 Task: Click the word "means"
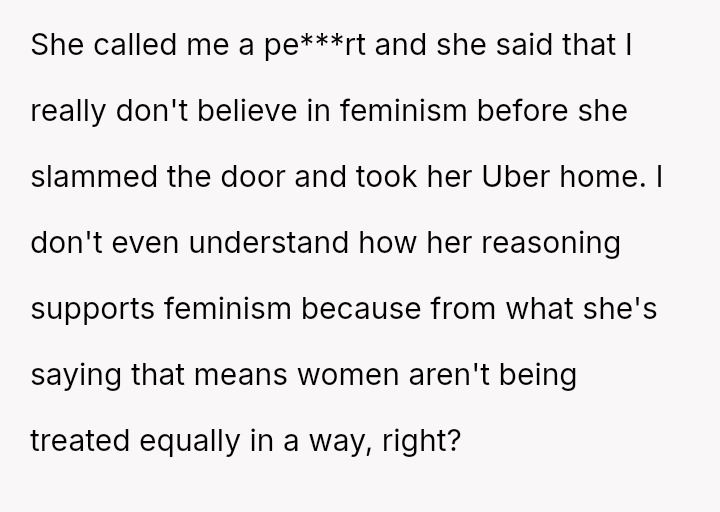pyautogui.click(x=241, y=376)
